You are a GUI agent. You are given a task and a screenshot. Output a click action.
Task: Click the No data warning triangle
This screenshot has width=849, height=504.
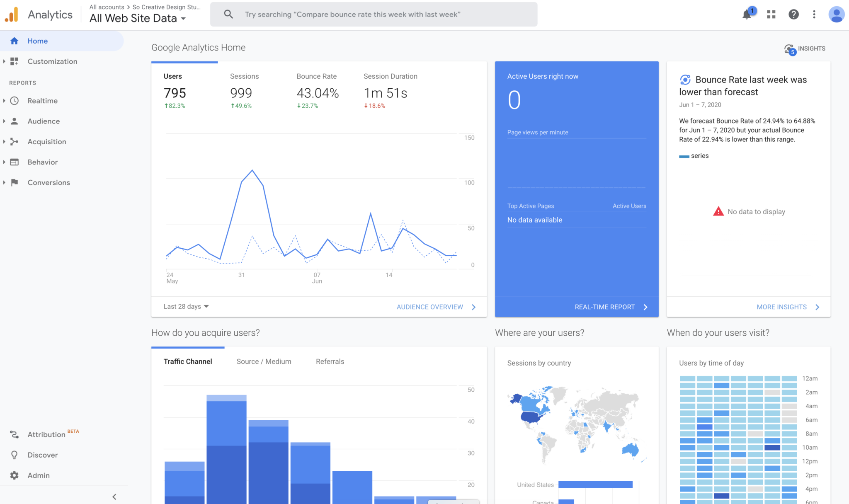click(718, 211)
